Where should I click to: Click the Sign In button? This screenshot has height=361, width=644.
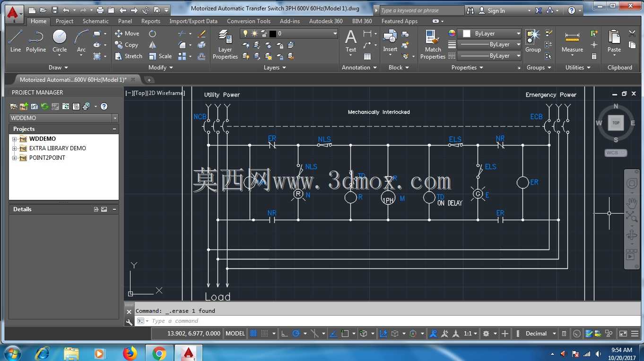(x=492, y=10)
